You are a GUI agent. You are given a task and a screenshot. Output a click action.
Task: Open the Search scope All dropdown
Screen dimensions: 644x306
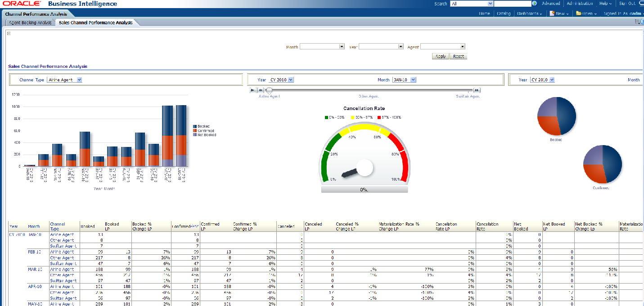[489, 4]
